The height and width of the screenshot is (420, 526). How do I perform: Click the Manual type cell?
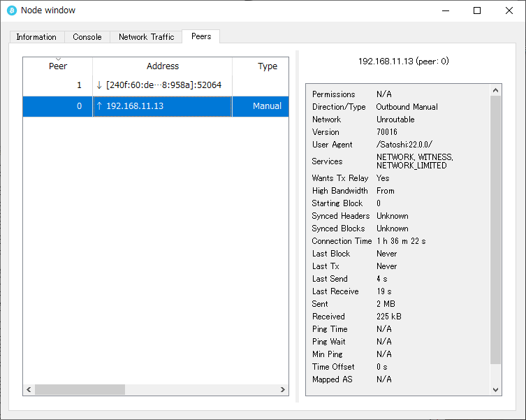(261, 106)
